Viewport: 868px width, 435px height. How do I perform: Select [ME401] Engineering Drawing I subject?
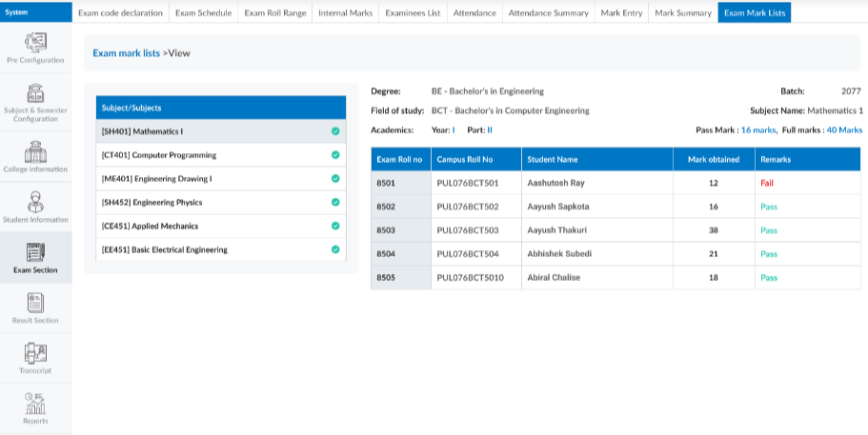221,179
